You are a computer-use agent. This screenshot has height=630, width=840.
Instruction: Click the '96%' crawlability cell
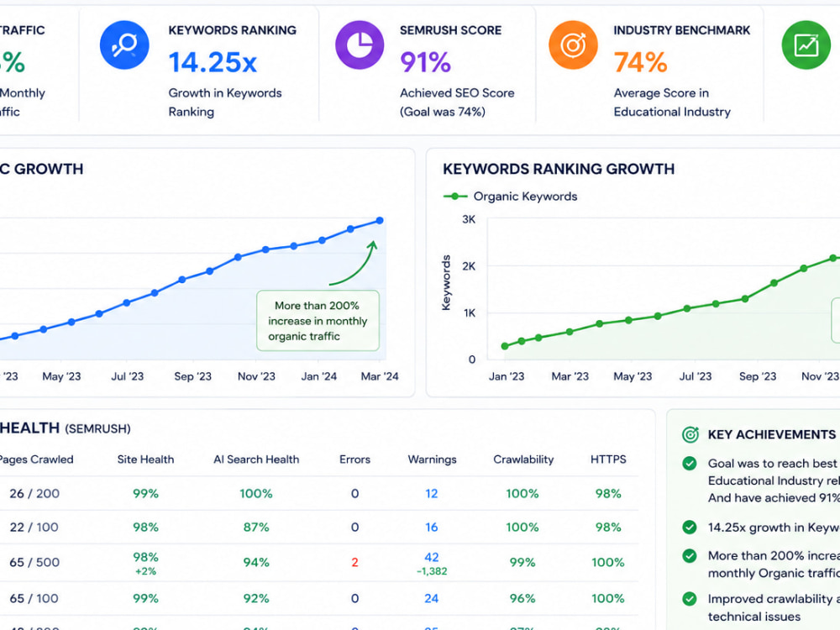click(522, 598)
